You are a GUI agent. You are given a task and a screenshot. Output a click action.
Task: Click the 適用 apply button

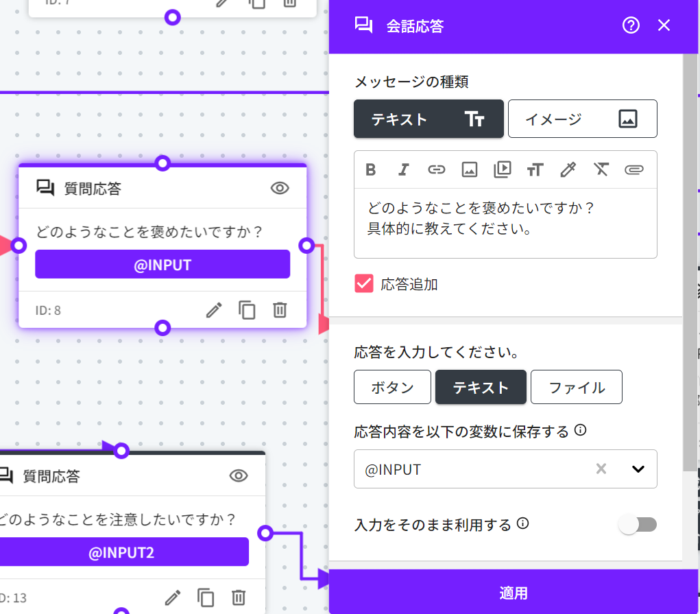[x=514, y=593]
